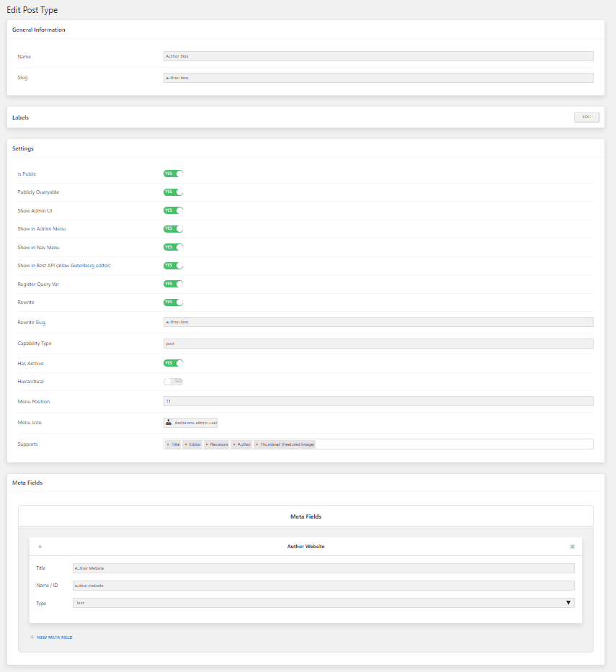The height and width of the screenshot is (672, 616).
Task: Disable the Is Public toggle
Action: pyautogui.click(x=174, y=174)
